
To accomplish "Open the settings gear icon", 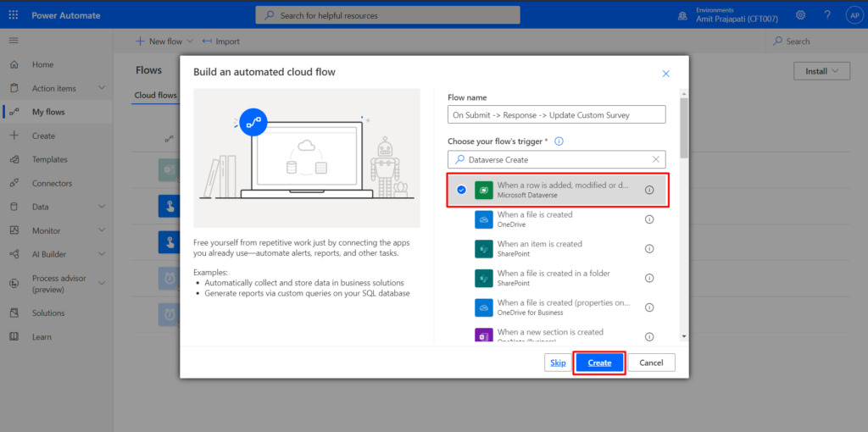I will click(800, 15).
